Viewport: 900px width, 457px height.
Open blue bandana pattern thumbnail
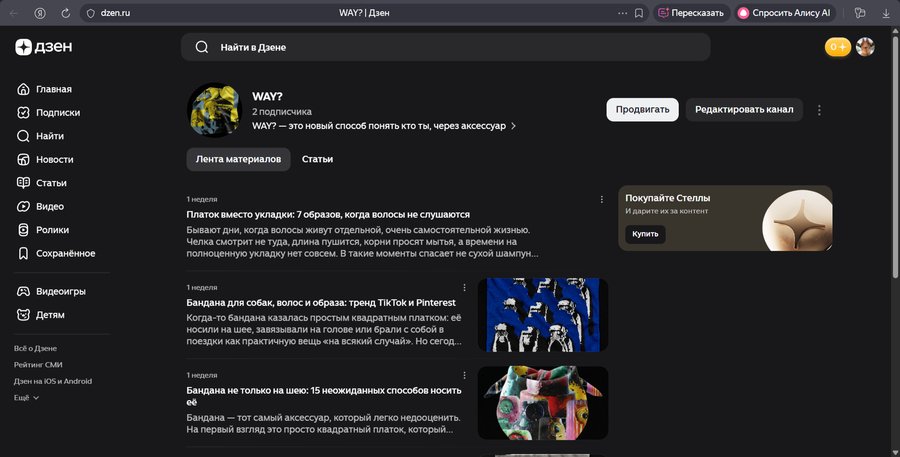[x=542, y=315]
